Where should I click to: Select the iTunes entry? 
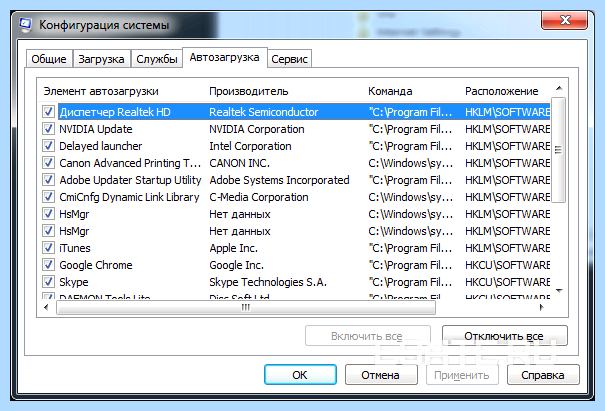pyautogui.click(x=75, y=248)
